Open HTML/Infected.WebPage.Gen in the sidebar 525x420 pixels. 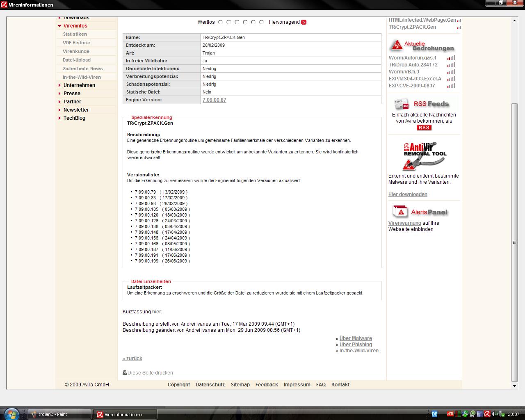point(422,20)
